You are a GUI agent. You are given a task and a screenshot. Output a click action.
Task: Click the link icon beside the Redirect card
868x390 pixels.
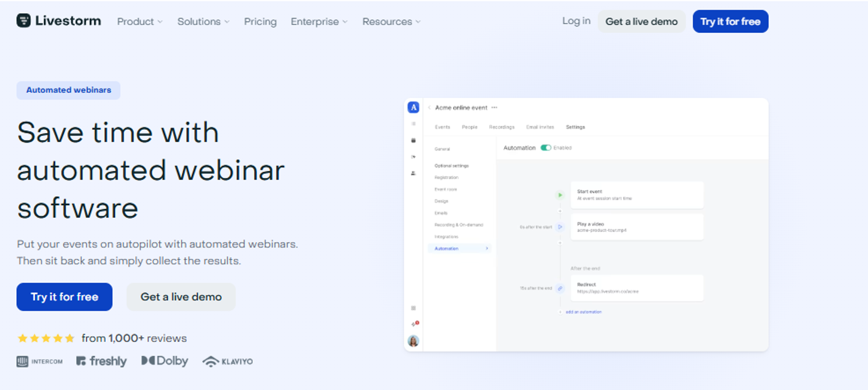click(x=560, y=288)
